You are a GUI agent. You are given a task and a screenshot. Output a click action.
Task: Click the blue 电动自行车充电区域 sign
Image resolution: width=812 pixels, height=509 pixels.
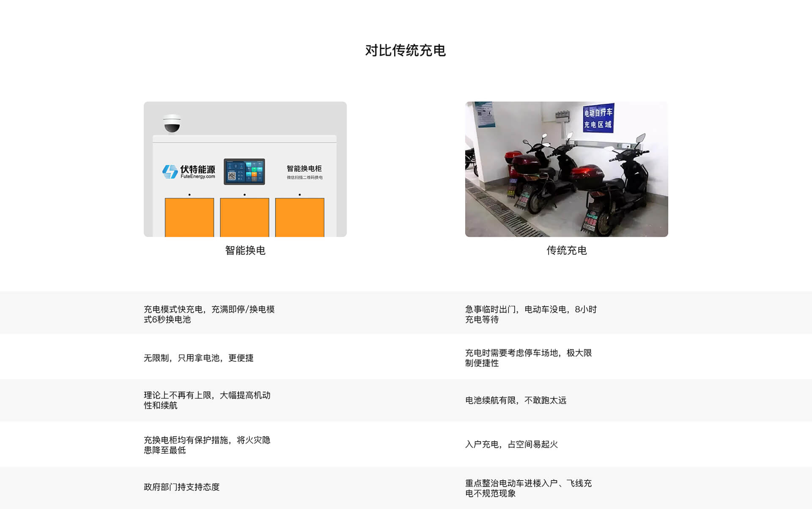pyautogui.click(x=598, y=118)
